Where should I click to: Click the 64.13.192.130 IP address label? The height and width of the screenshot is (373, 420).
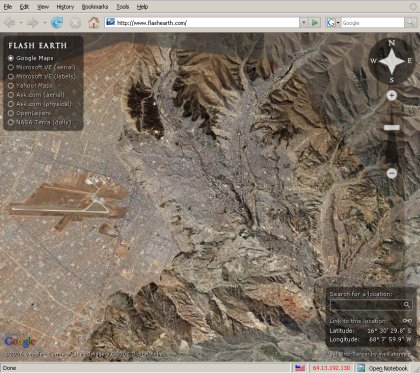[x=331, y=368]
